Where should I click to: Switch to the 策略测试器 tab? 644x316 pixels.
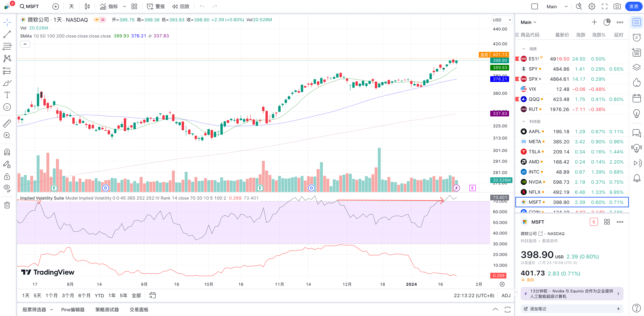tap(107, 310)
